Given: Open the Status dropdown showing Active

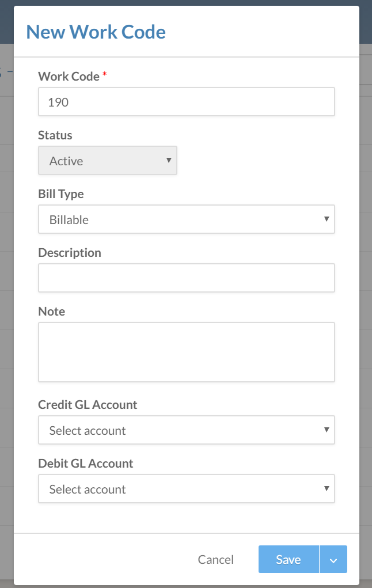Looking at the screenshot, I should click(107, 161).
